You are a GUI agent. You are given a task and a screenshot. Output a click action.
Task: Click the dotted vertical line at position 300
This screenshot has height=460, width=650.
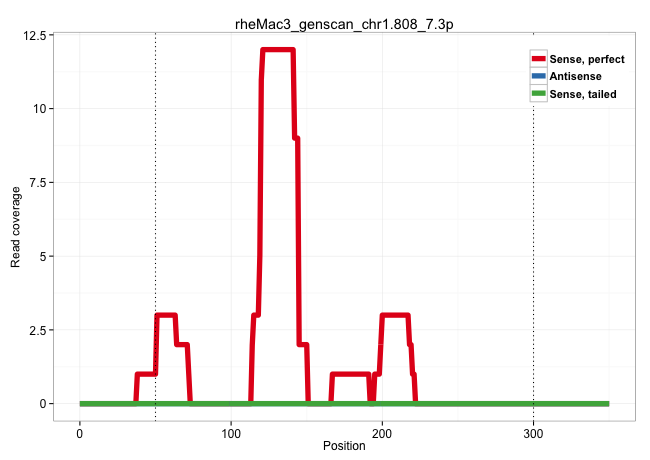(x=533, y=250)
